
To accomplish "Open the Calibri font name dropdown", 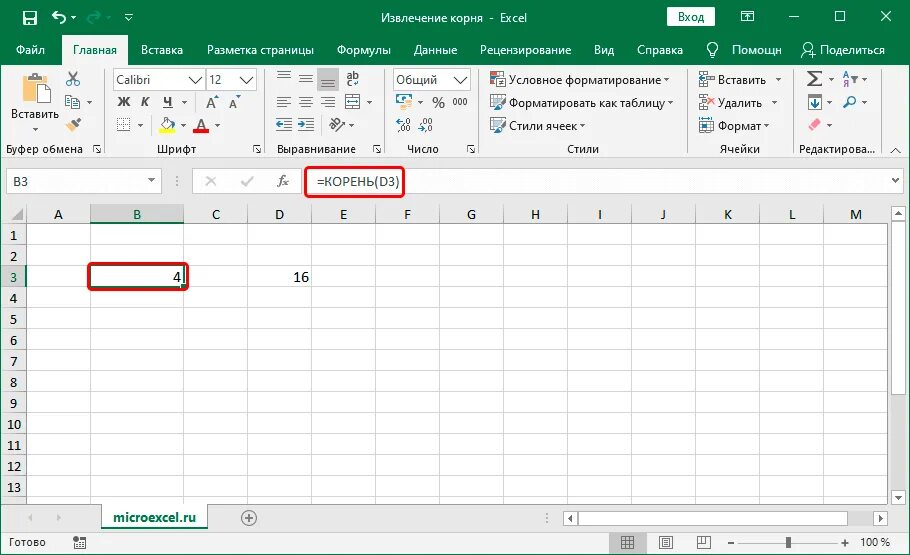I will point(196,80).
